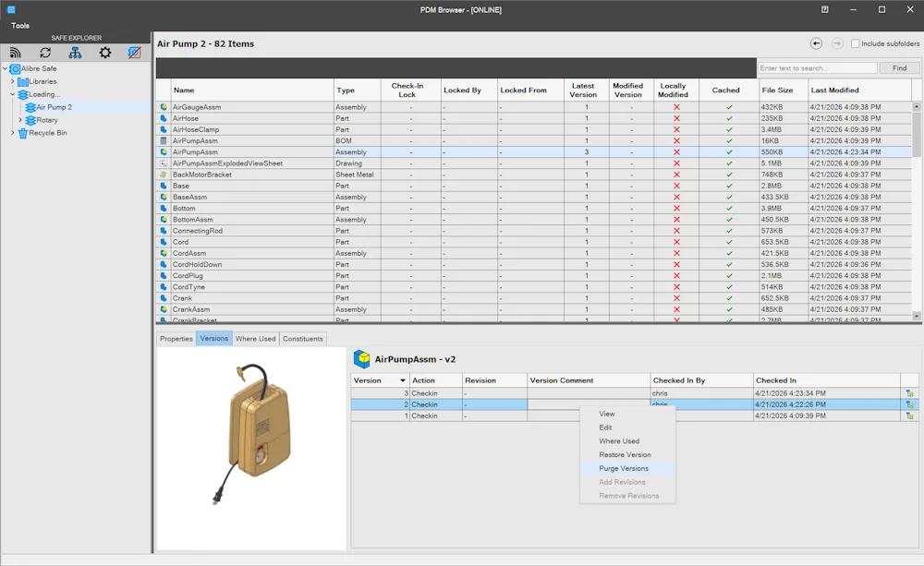Viewport: 924px width, 566px height.
Task: Open Safe Explorer settings gear
Action: click(105, 53)
